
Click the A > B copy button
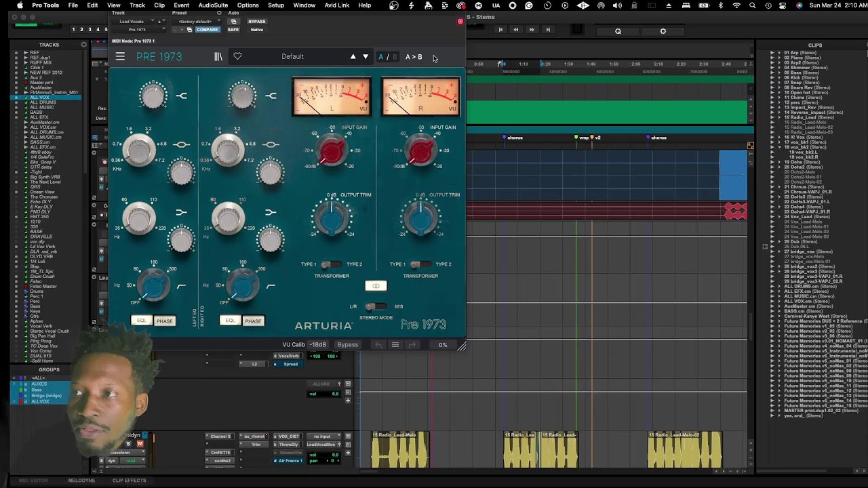[414, 57]
